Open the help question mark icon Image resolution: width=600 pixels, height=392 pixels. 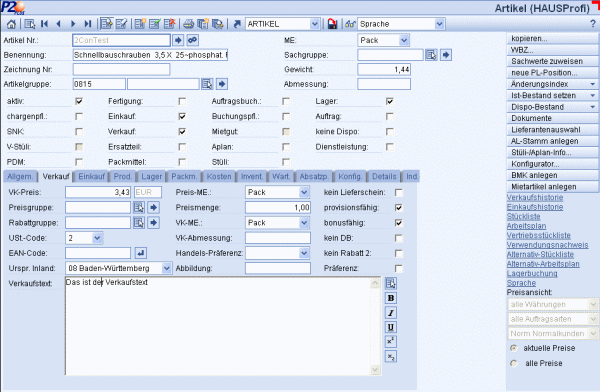tap(593, 24)
